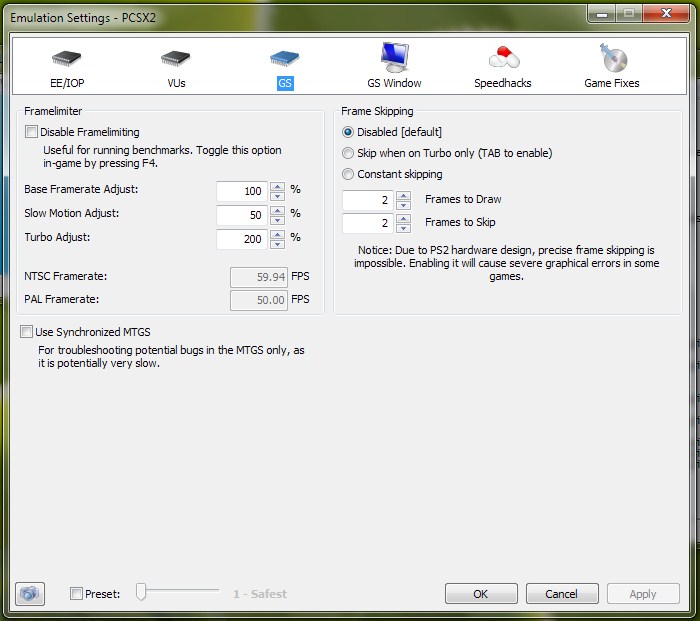The image size is (700, 621).
Task: Minimize the Emulation Settings window
Action: (x=602, y=14)
